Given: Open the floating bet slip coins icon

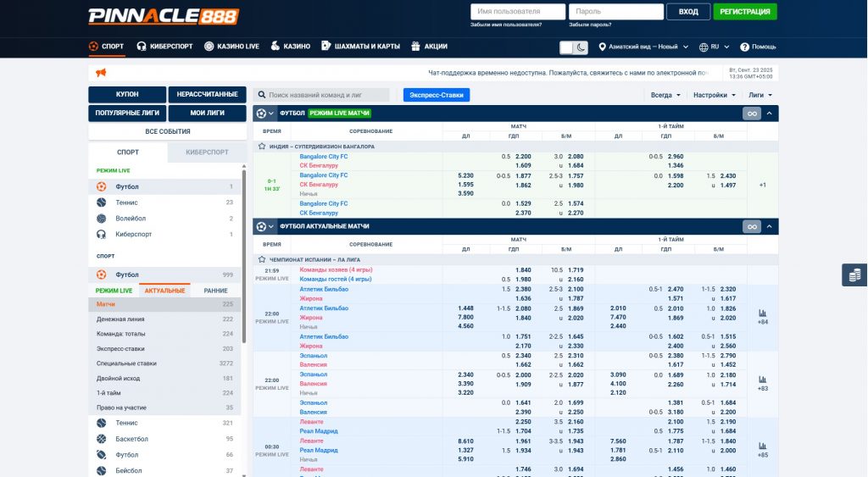Looking at the screenshot, I should tap(854, 275).
